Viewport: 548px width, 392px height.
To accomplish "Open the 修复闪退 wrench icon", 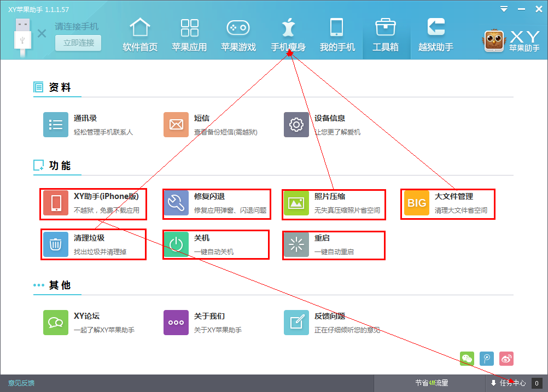I will 176,203.
